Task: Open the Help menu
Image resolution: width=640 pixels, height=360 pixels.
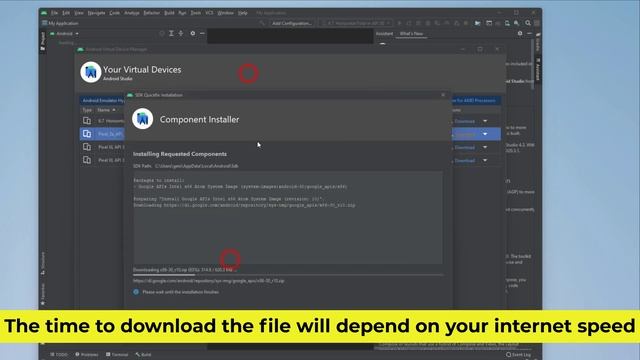Action: pyautogui.click(x=243, y=13)
